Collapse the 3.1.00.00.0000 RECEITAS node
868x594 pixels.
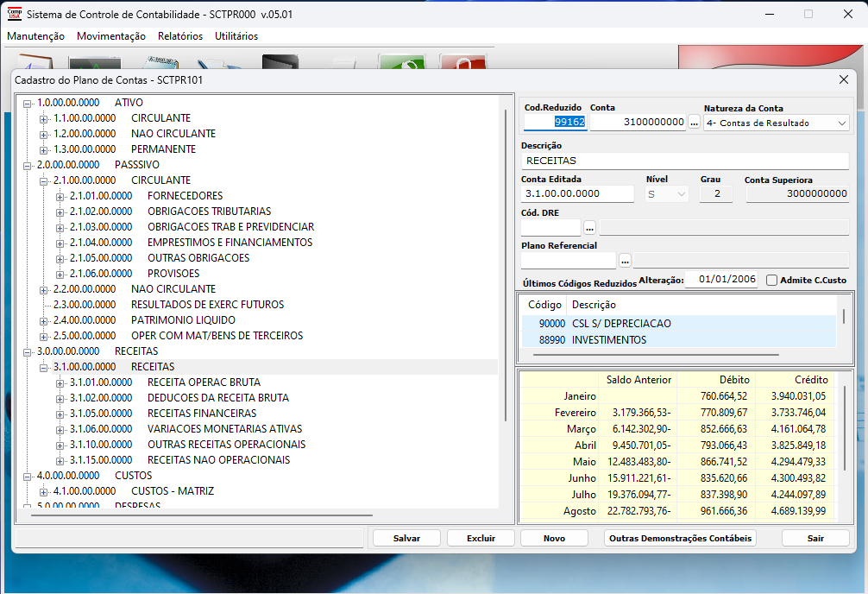[44, 368]
